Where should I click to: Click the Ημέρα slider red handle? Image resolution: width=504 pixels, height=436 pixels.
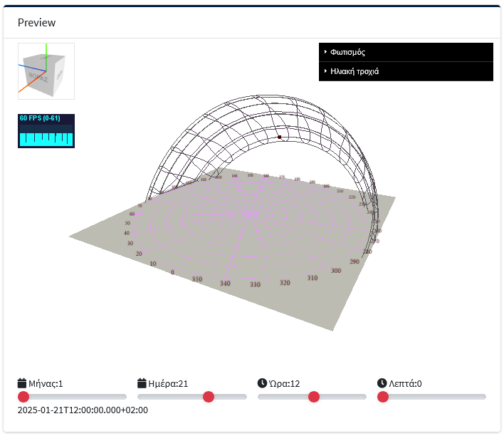pyautogui.click(x=209, y=397)
